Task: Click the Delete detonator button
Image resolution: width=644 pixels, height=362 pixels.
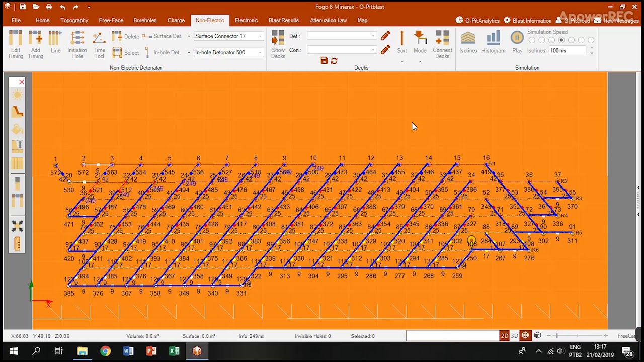Action: [126, 36]
